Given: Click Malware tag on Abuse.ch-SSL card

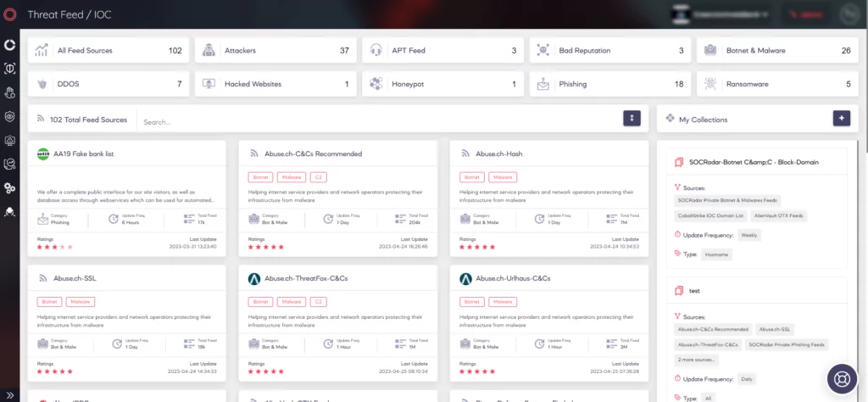Looking at the screenshot, I should point(81,302).
